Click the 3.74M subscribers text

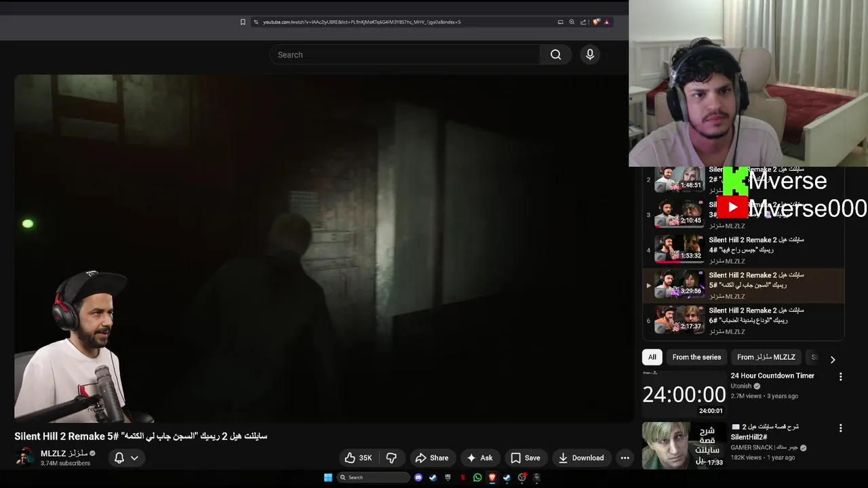(x=65, y=464)
